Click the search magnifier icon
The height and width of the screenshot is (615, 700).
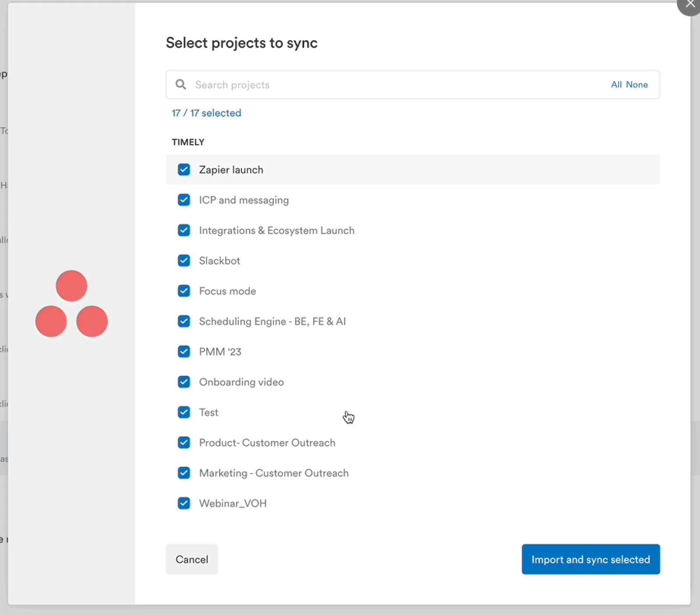[181, 84]
